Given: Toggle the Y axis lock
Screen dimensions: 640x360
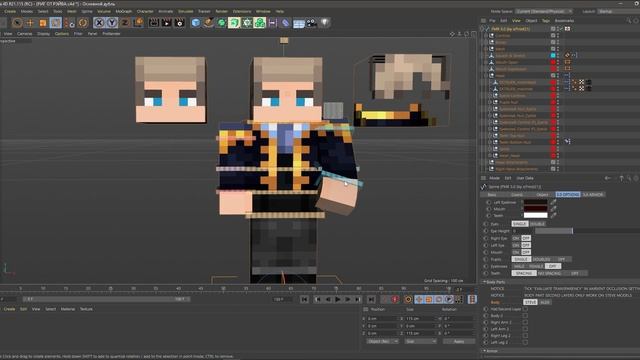Looking at the screenshot, I should [x=112, y=23].
